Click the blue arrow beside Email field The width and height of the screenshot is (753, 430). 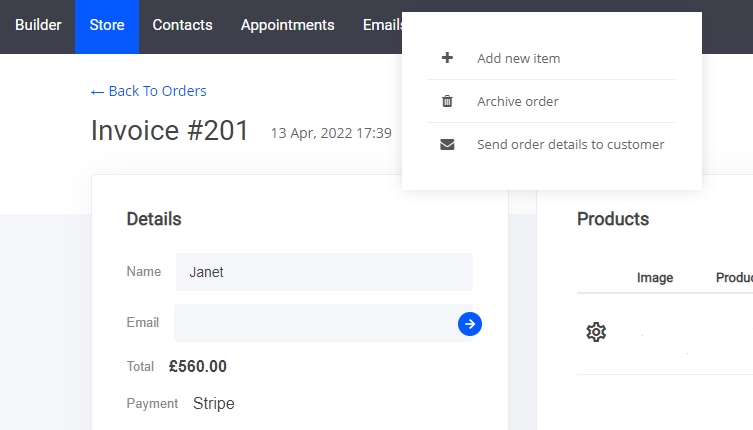(x=470, y=323)
